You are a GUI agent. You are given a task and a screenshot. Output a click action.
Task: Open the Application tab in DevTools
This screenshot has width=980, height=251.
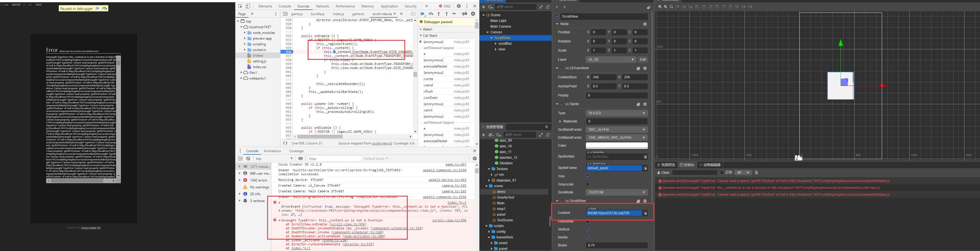[x=389, y=6]
